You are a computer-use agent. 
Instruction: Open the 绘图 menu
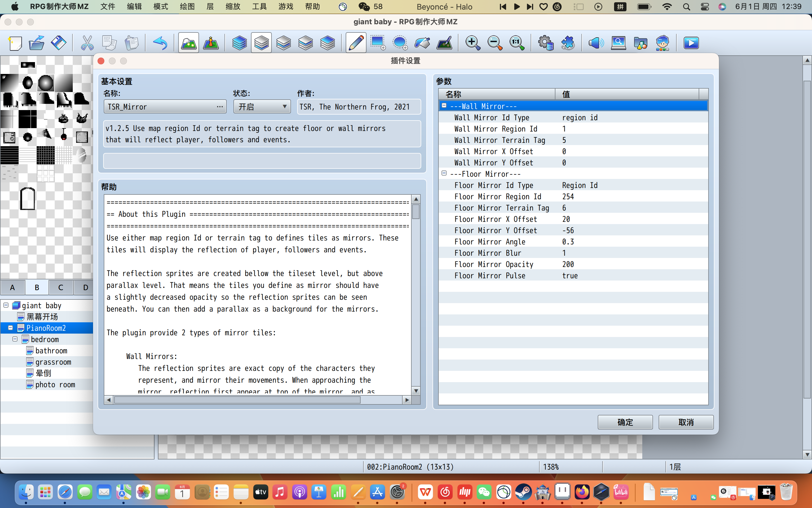tap(187, 7)
